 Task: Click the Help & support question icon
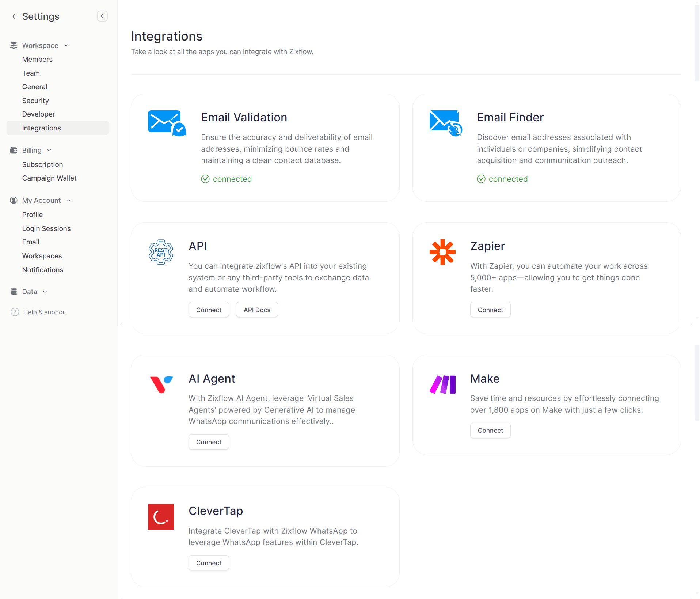coord(15,312)
